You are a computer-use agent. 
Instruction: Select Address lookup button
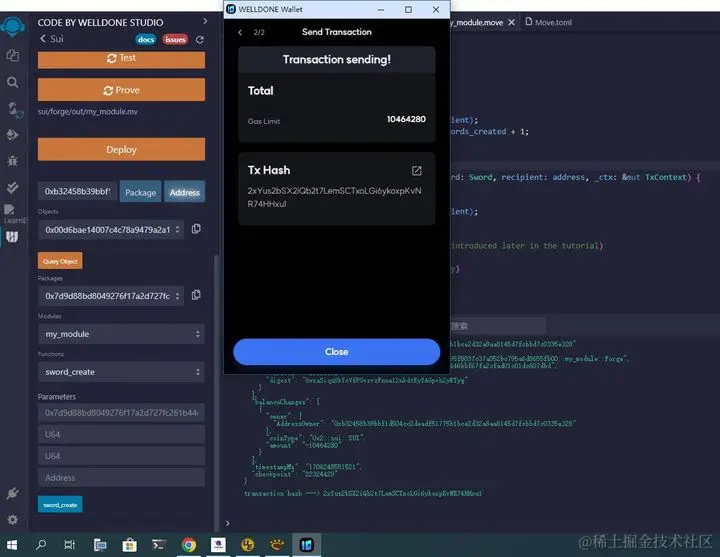(185, 192)
